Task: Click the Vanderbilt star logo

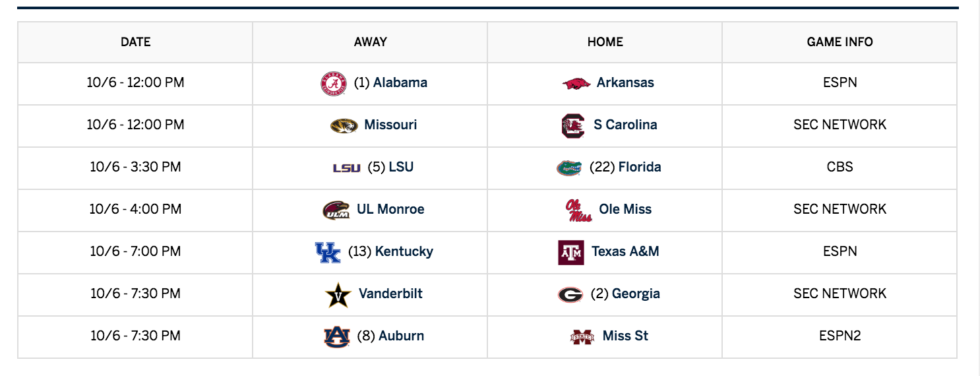Action: [338, 294]
